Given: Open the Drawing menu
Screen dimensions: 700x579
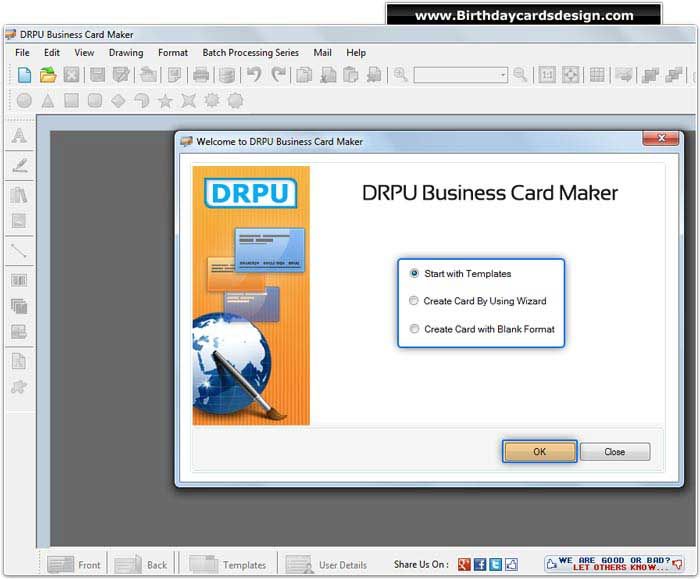Looking at the screenshot, I should point(126,53).
